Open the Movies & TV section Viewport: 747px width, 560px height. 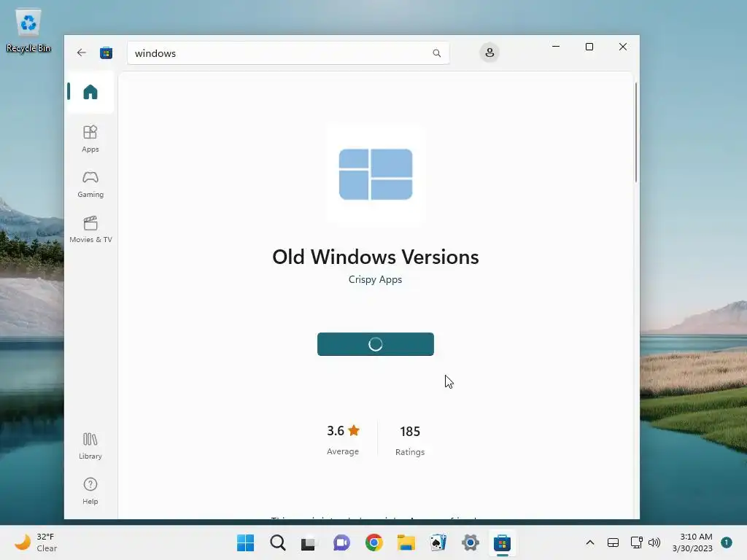tap(90, 230)
